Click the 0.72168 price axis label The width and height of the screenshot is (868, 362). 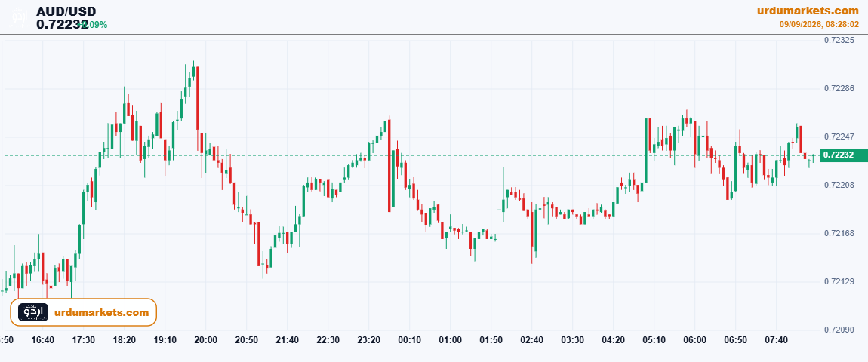point(838,234)
